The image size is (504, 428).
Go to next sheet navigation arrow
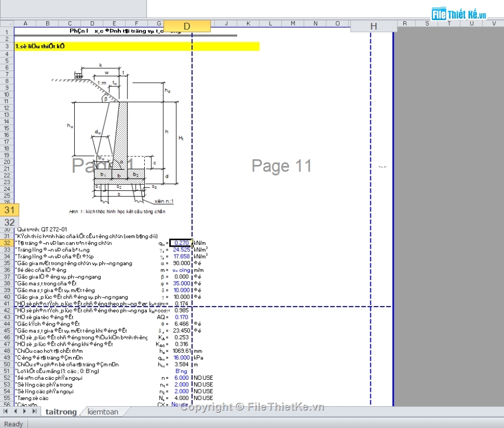coord(25,411)
